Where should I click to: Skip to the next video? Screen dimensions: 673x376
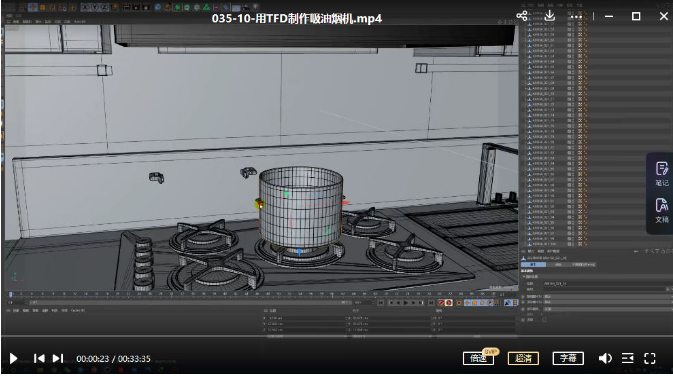[x=58, y=358]
